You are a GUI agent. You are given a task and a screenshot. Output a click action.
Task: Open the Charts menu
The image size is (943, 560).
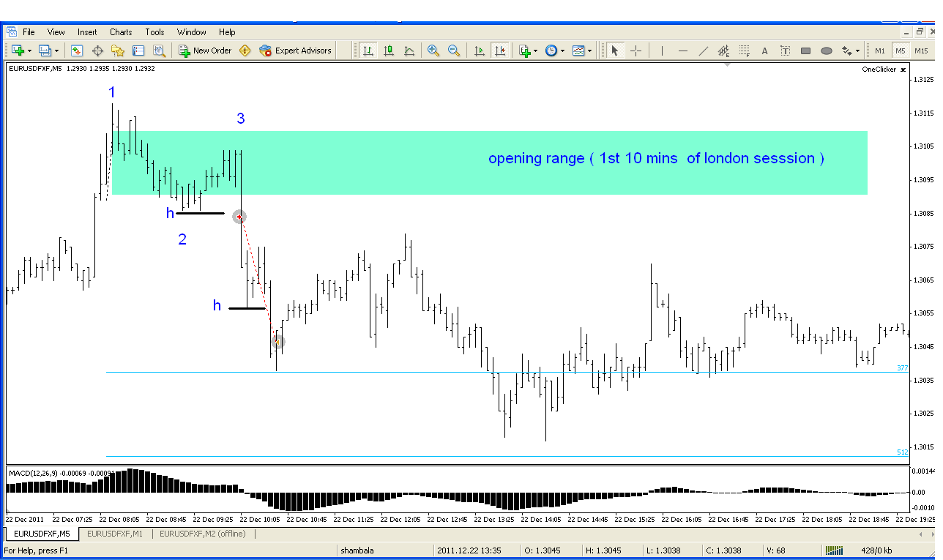point(121,32)
